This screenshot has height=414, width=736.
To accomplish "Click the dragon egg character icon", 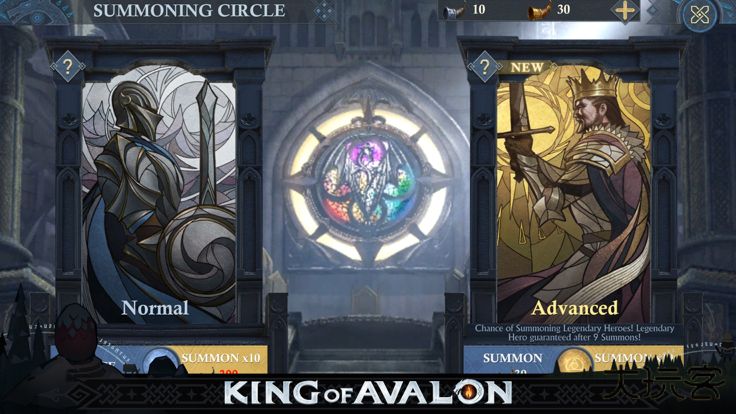I will pyautogui.click(x=75, y=333).
